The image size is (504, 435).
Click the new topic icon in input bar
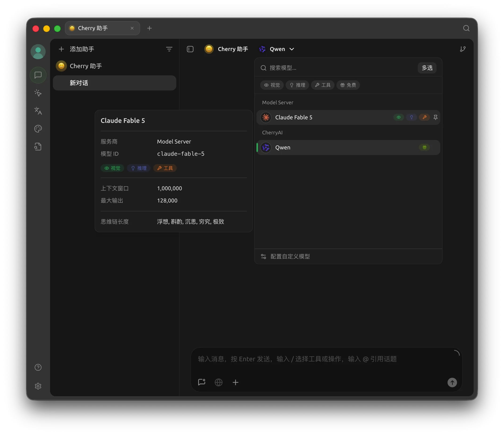(202, 382)
